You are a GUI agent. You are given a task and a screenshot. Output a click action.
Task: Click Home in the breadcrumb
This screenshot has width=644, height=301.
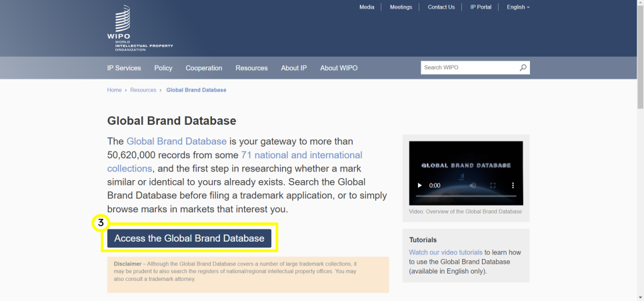click(x=114, y=90)
